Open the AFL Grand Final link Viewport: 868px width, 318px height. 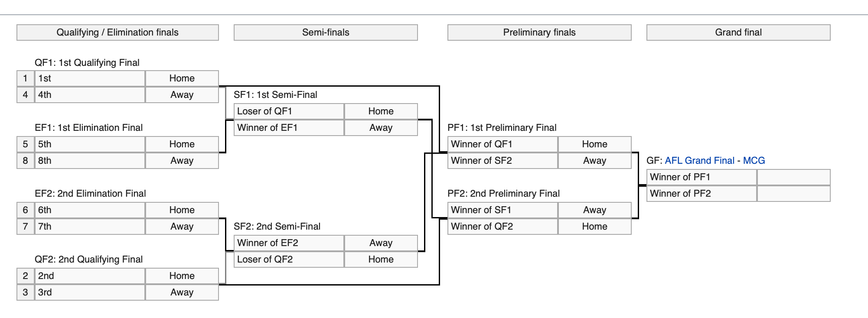[x=699, y=161]
